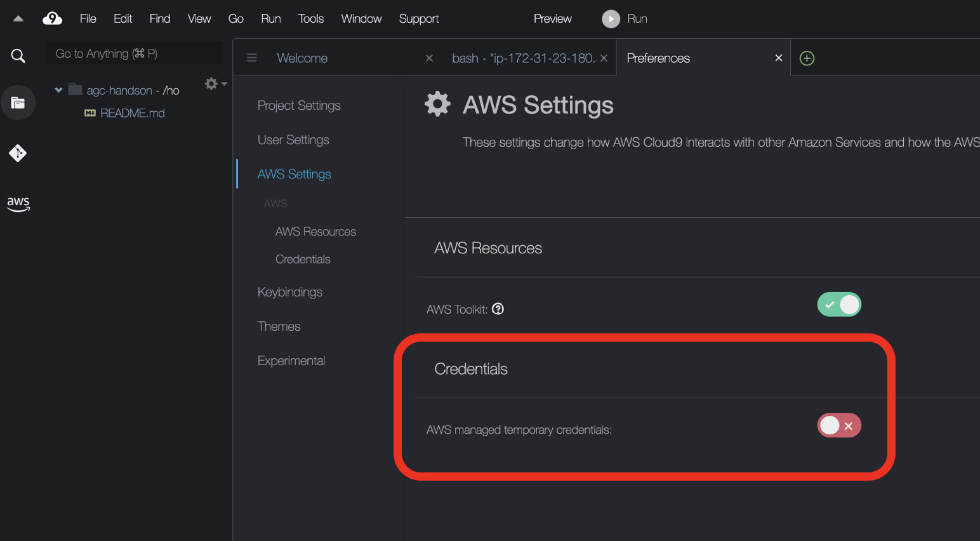The width and height of the screenshot is (980, 541).
Task: Open the Find menu
Action: coord(160,19)
